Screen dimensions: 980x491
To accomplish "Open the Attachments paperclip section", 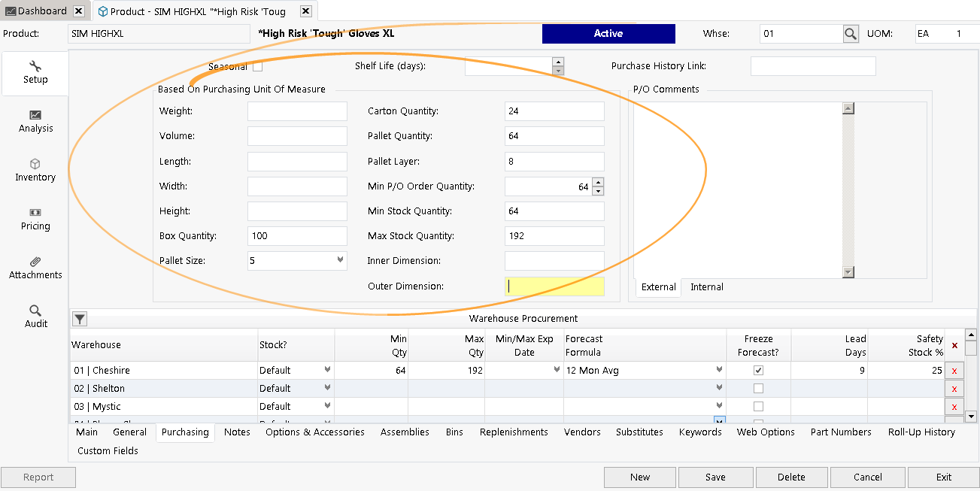I will 35,268.
